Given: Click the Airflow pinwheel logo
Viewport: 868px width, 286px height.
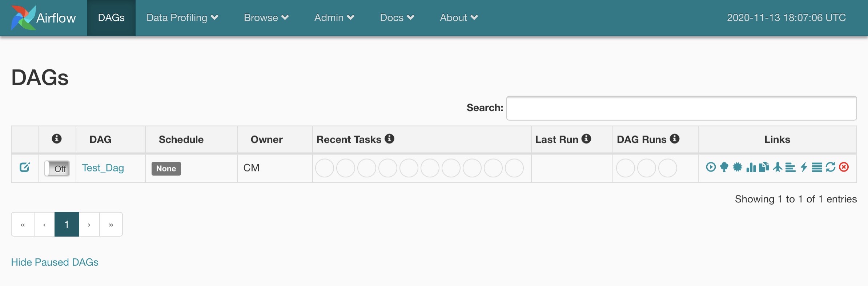Looking at the screenshot, I should (x=23, y=17).
